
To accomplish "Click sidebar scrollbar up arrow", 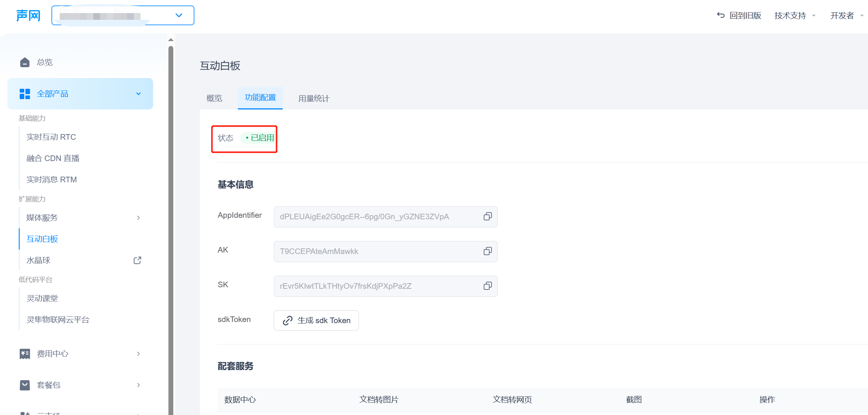I will click(x=171, y=40).
